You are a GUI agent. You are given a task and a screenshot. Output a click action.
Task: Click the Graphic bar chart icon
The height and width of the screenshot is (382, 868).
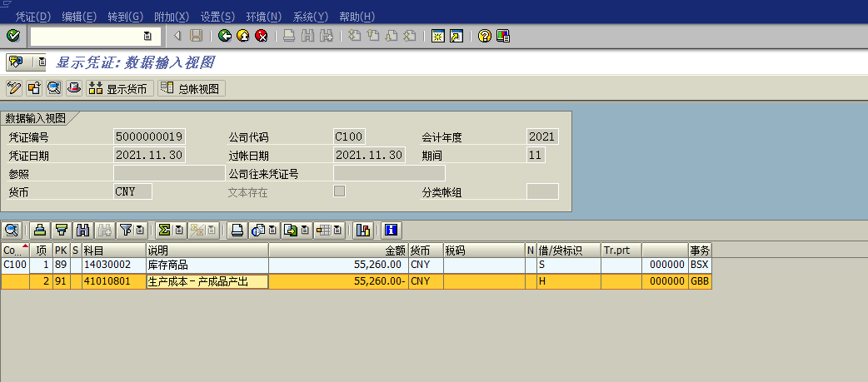coord(363,230)
